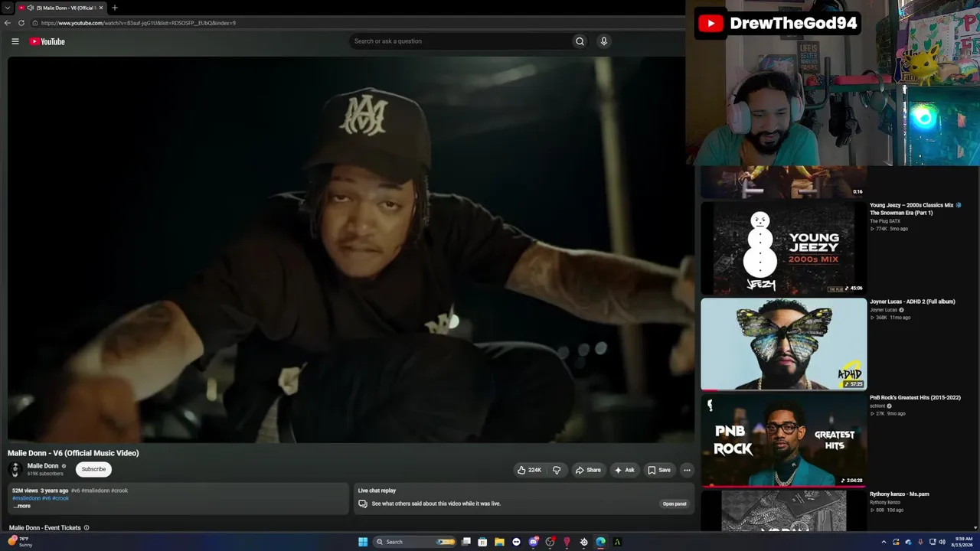Select the Malie Donn V6 browser tab
Screen dimensions: 980x551
point(61,8)
